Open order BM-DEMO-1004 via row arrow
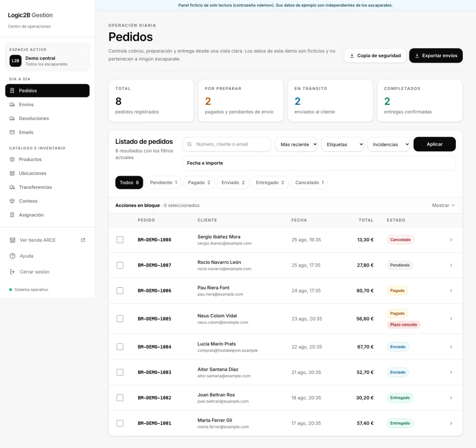This screenshot has width=476, height=448. pos(451,346)
